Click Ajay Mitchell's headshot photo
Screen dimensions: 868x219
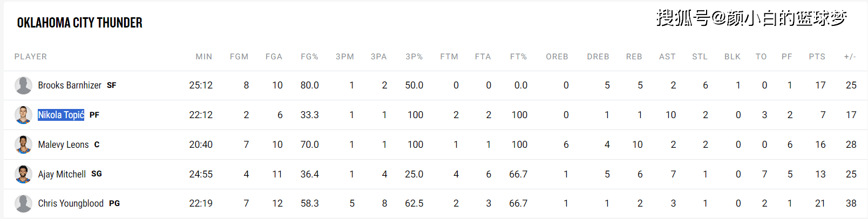tap(23, 174)
